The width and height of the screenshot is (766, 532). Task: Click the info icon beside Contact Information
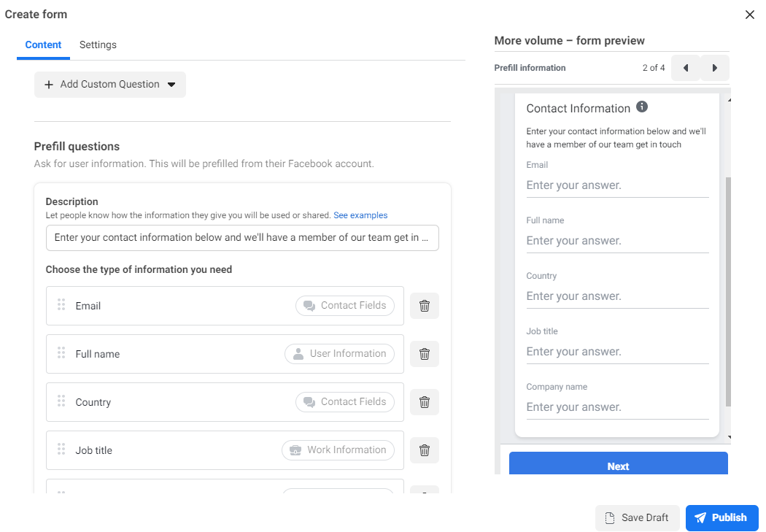click(x=642, y=107)
